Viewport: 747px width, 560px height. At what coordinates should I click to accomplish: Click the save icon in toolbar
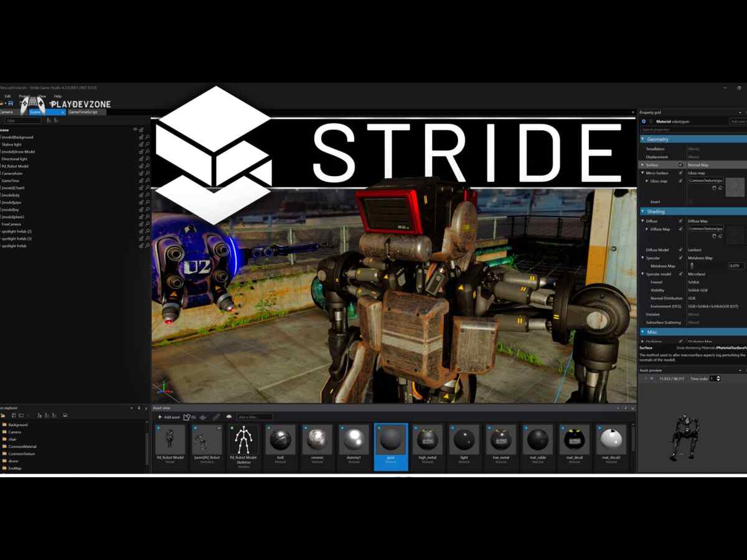[x=11, y=103]
